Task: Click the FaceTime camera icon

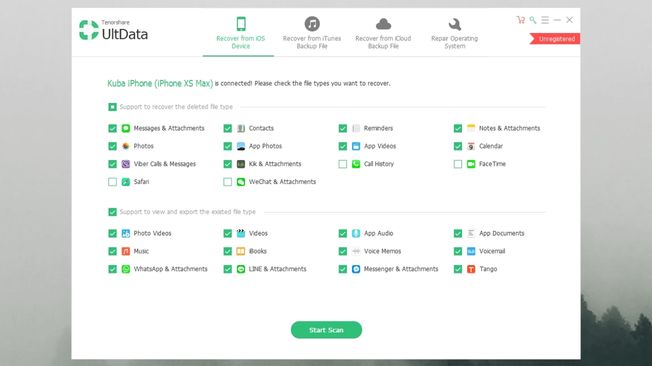Action: (471, 164)
